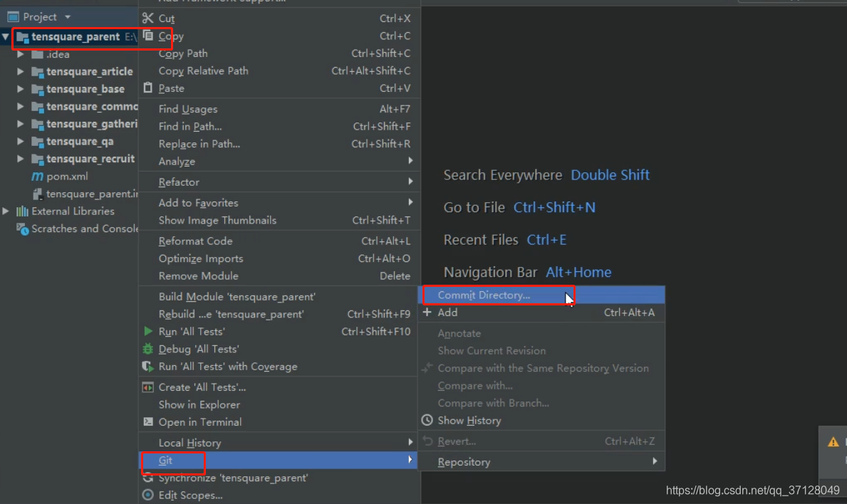Expand the tensquare_recruit module

coord(20,159)
